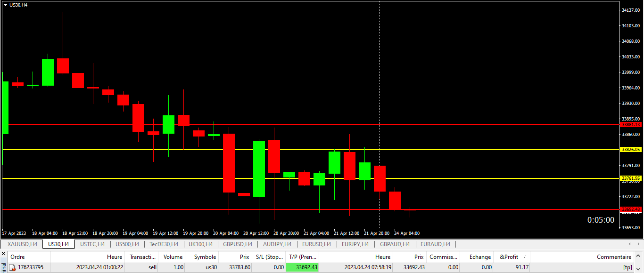Switch to the EURJPY,H4 chart tab
Screen dimensions: 644x273
(x=355, y=244)
